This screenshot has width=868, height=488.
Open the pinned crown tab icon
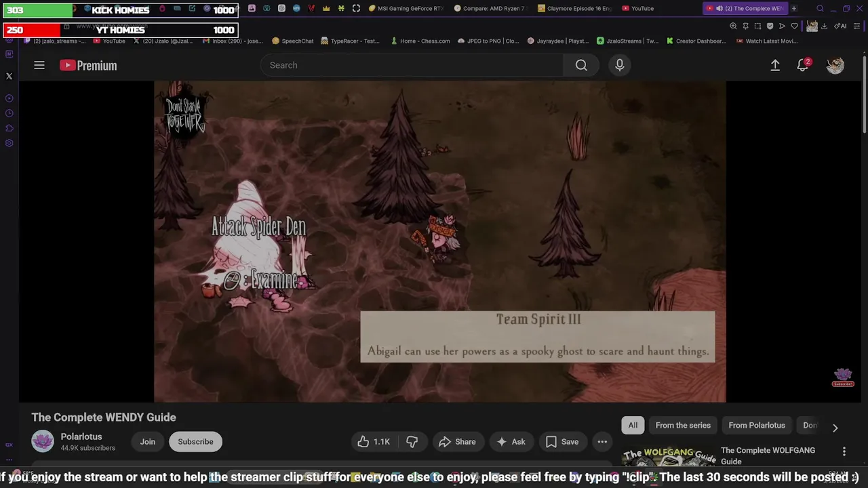pos(326,8)
